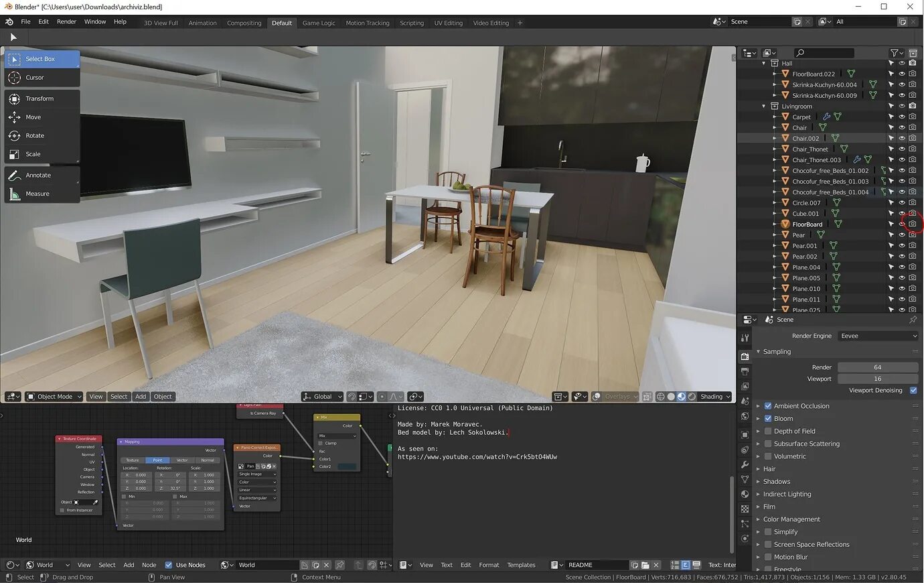
Task: Open the Texture checkerboard properties tab
Action: point(745,509)
